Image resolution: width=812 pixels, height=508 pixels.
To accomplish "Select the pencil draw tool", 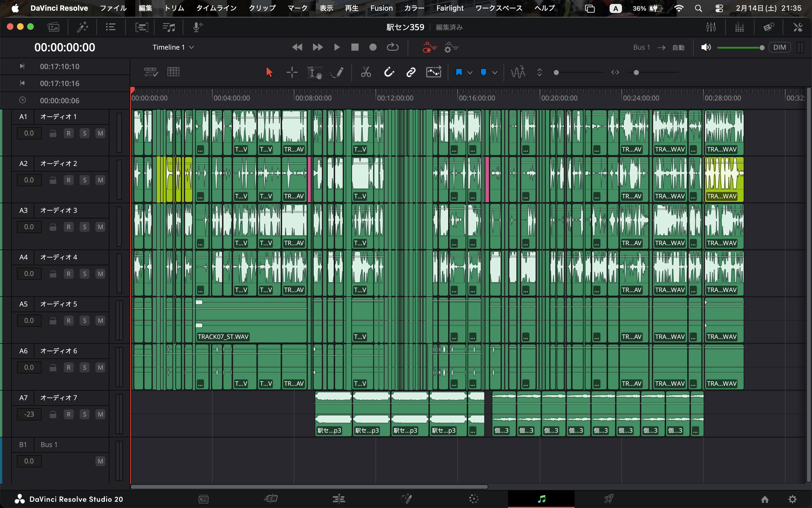I will [337, 72].
